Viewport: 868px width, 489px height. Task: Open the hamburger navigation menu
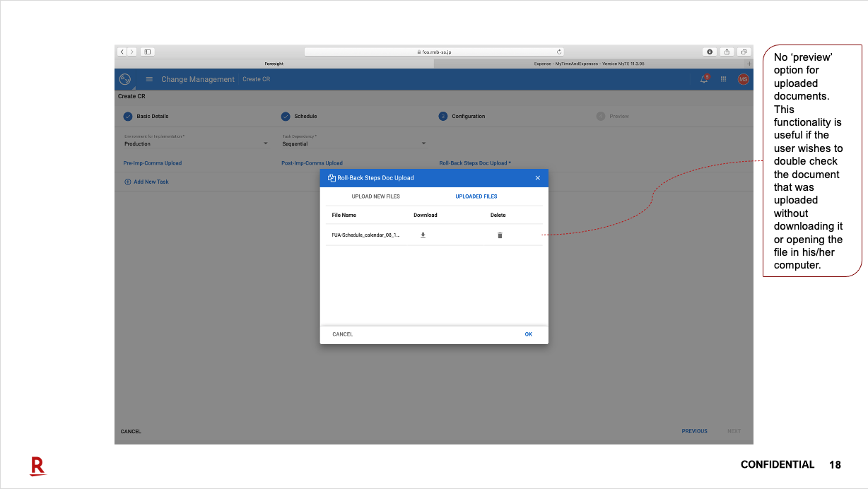[x=149, y=79]
